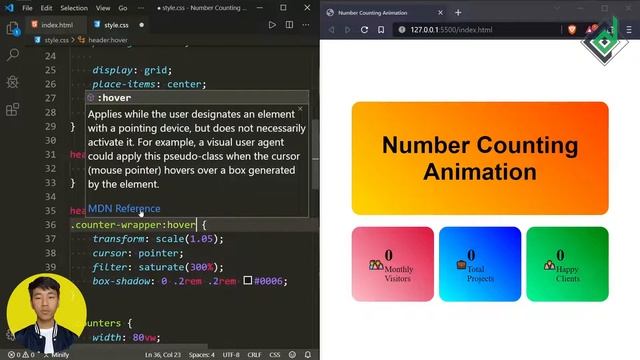Close the Number Counting Animation browser tab
This screenshot has width=640, height=360.
(x=440, y=13)
